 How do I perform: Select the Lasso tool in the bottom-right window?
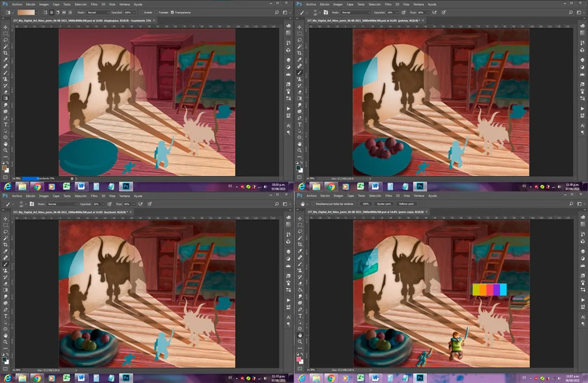click(300, 232)
